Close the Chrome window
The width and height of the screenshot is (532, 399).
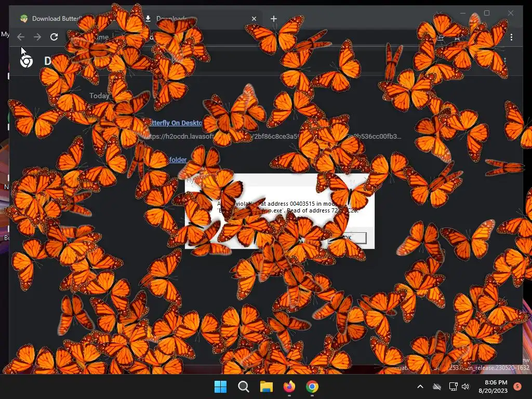(x=511, y=13)
